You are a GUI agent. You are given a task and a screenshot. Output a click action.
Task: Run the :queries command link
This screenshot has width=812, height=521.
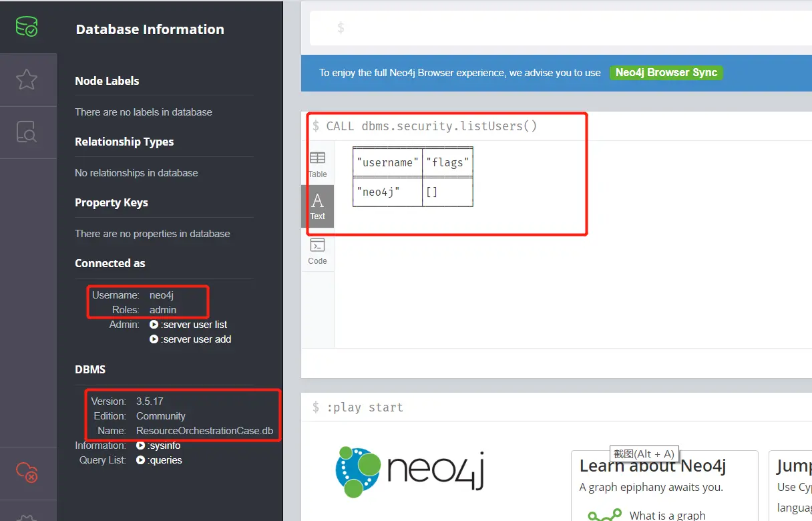tap(165, 460)
